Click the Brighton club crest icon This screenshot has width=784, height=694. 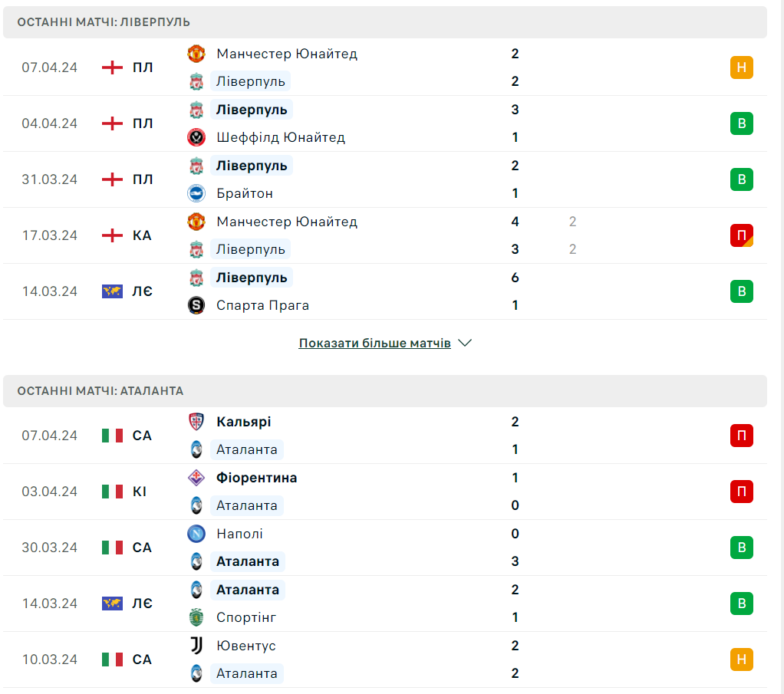click(196, 193)
